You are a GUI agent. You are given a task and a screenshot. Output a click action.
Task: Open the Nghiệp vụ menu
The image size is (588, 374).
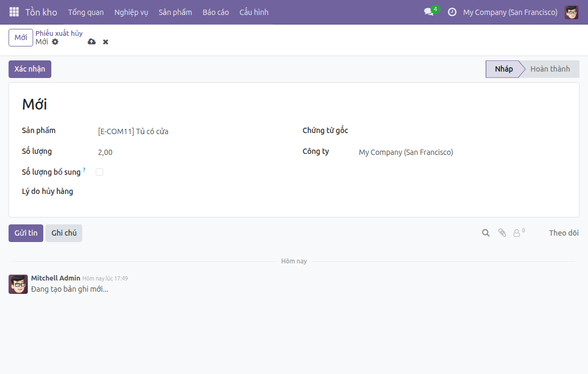pos(131,12)
